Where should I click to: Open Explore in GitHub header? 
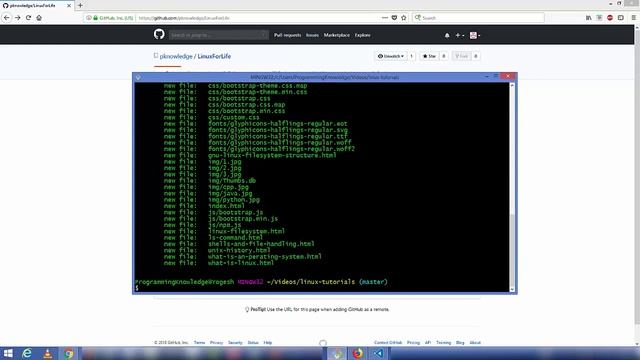pos(362,36)
